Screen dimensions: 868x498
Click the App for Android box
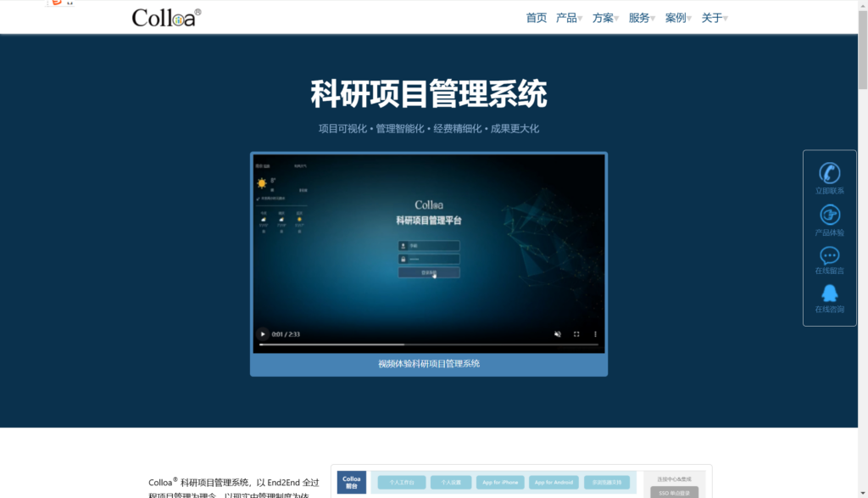554,483
